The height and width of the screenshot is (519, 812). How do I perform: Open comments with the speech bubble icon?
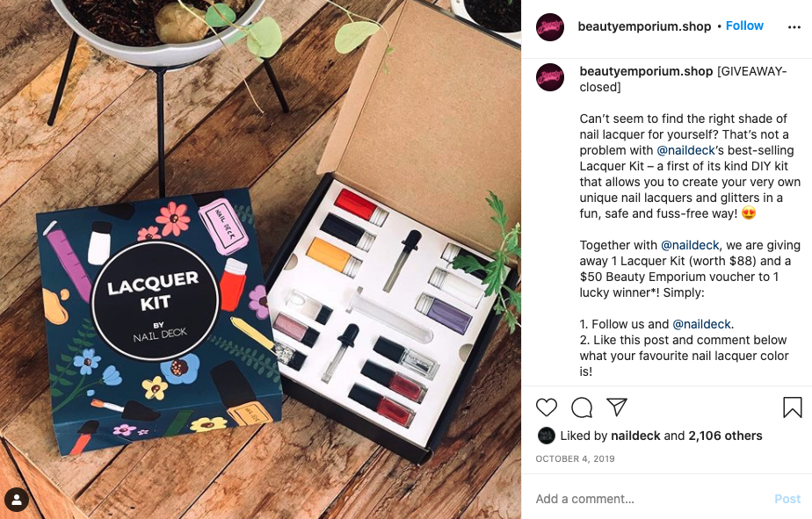582,407
